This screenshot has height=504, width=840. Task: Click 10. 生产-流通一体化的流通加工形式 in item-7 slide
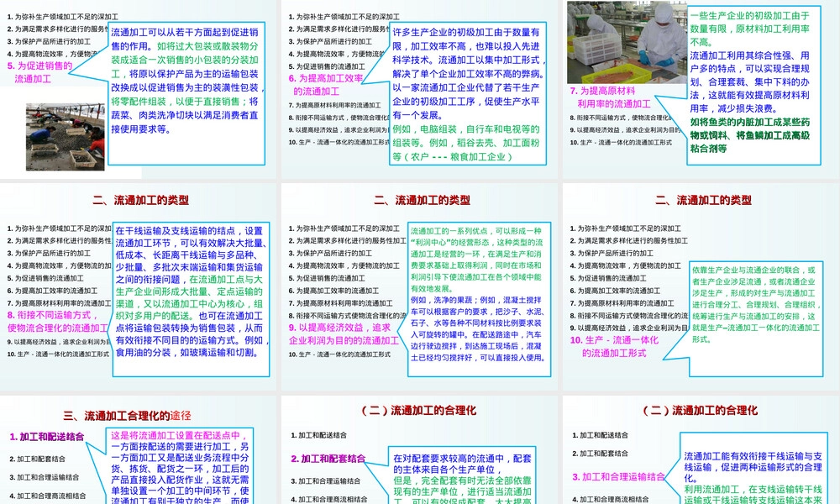(621, 142)
